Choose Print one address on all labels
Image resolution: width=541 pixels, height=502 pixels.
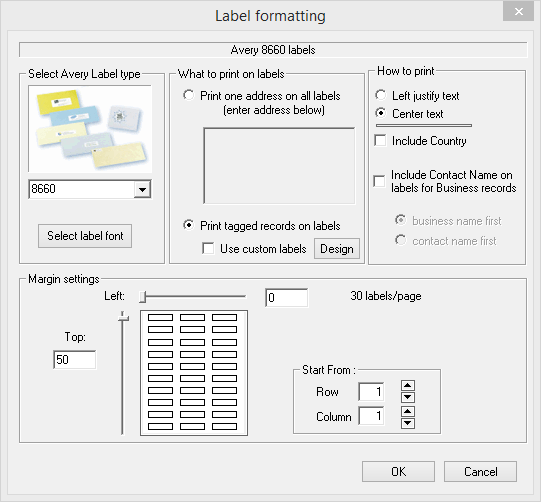pyautogui.click(x=189, y=95)
